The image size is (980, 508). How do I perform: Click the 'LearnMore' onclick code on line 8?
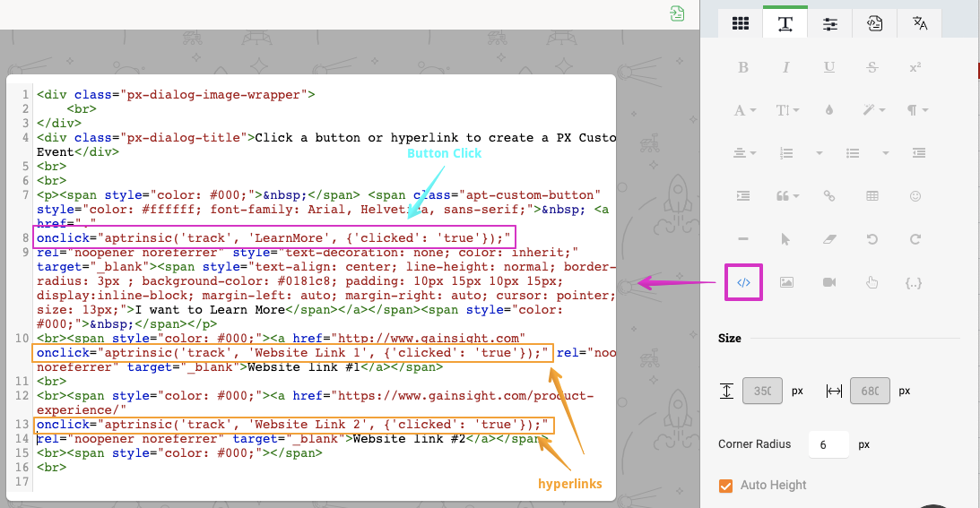(273, 238)
